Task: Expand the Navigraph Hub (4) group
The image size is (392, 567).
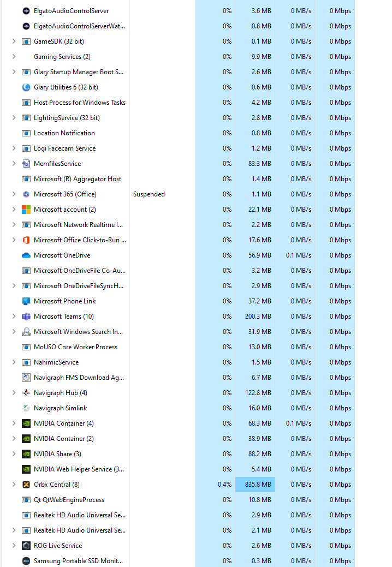Action: click(x=14, y=393)
